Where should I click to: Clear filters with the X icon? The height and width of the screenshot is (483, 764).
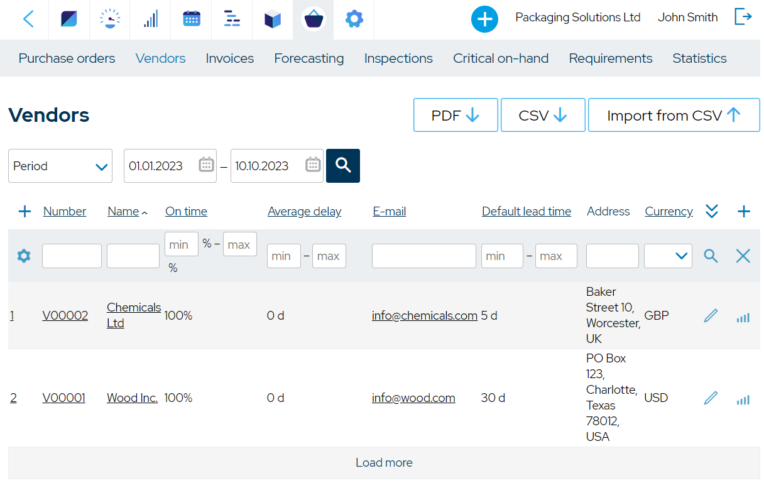tap(743, 256)
